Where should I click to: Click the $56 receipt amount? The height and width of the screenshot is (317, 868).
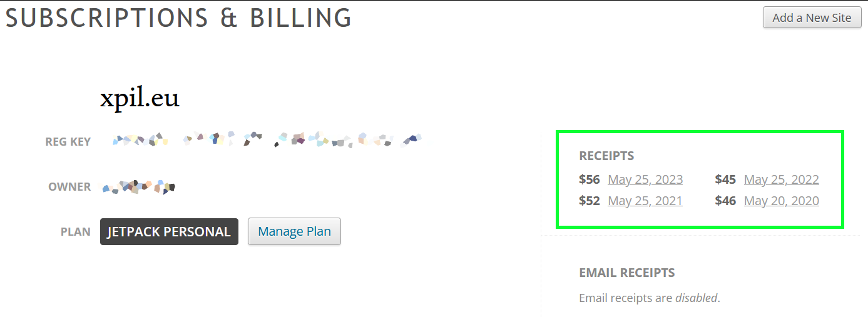tap(590, 179)
